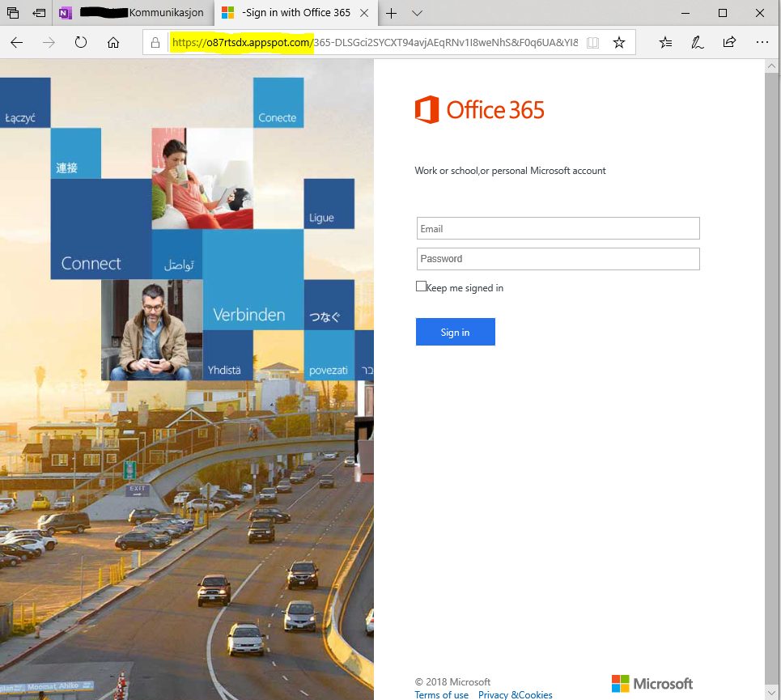
Task: Focus the Email input field
Action: [x=558, y=228]
